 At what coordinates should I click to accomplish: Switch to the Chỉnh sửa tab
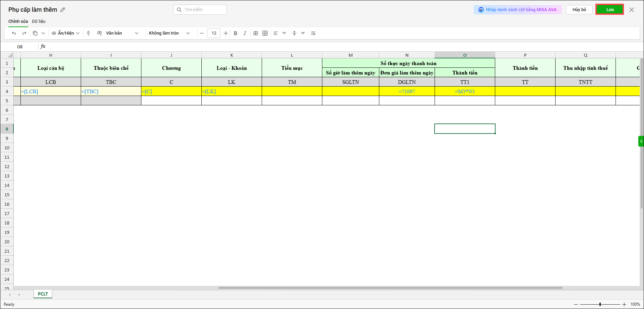(x=18, y=21)
